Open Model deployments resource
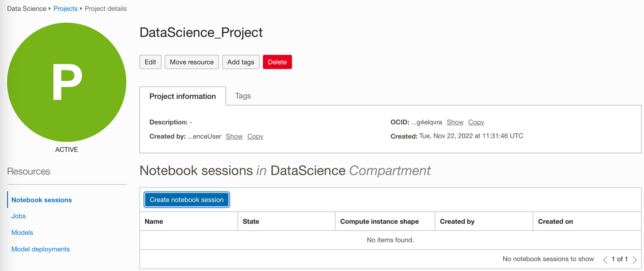The height and width of the screenshot is (271, 644). coord(40,249)
